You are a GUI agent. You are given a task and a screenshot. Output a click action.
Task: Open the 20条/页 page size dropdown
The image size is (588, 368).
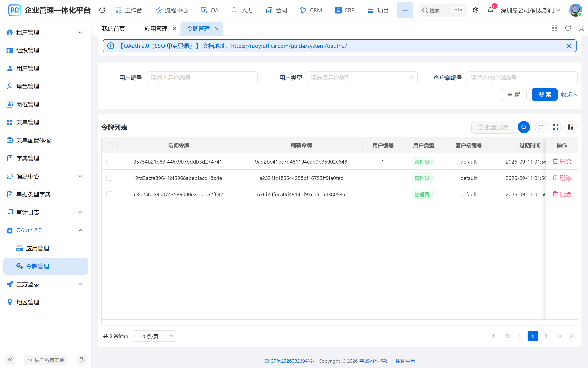point(154,336)
